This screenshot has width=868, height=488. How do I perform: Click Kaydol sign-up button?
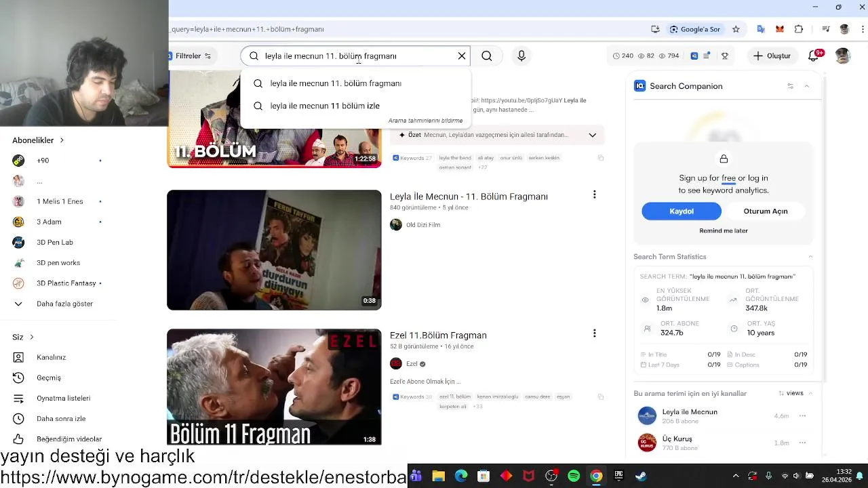coord(682,211)
